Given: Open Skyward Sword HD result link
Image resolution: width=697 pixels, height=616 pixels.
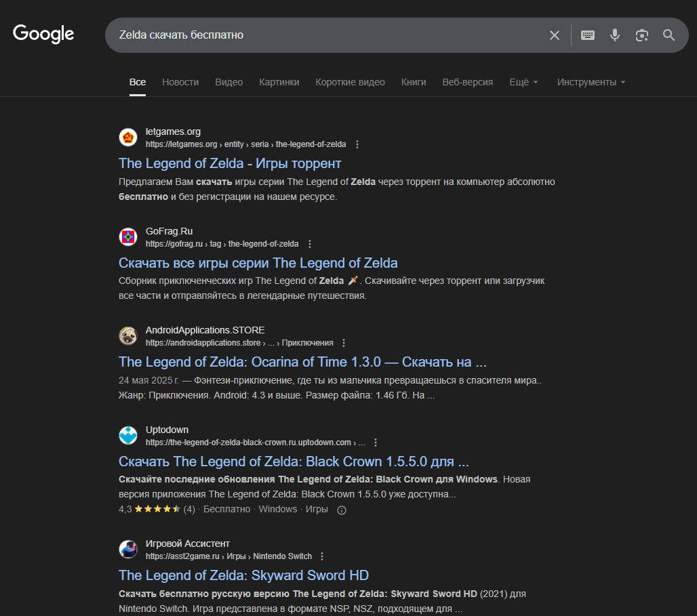Looking at the screenshot, I should [x=243, y=575].
